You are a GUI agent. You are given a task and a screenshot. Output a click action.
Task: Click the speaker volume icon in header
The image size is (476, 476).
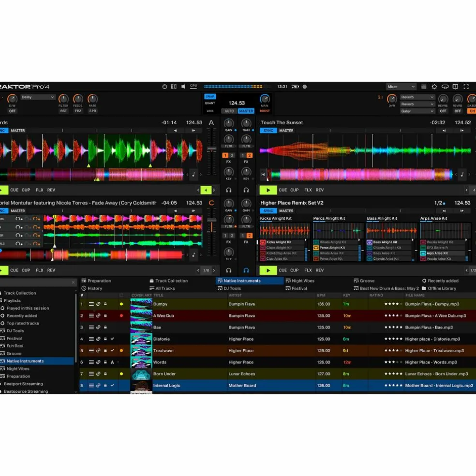coord(183,87)
